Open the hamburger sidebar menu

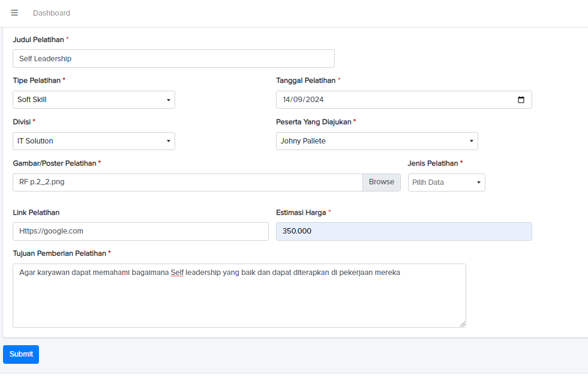pyautogui.click(x=14, y=13)
